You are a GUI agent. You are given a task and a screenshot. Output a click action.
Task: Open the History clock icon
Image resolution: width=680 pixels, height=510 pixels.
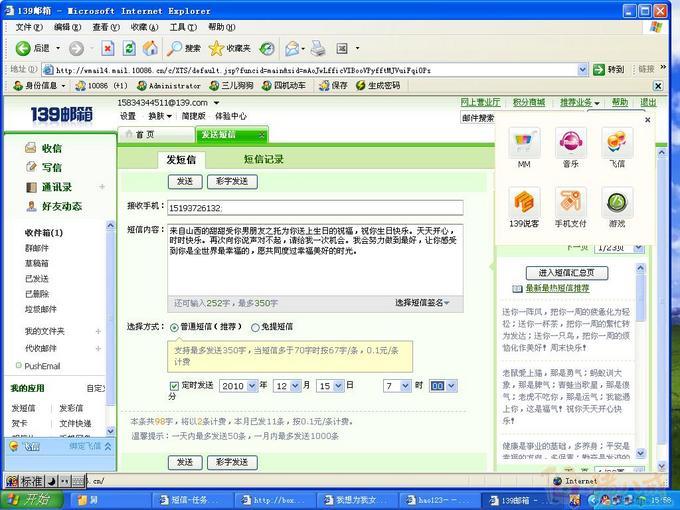point(267,48)
